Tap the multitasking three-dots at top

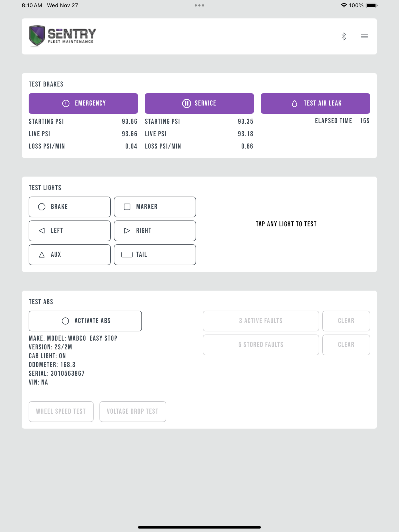coord(199,5)
